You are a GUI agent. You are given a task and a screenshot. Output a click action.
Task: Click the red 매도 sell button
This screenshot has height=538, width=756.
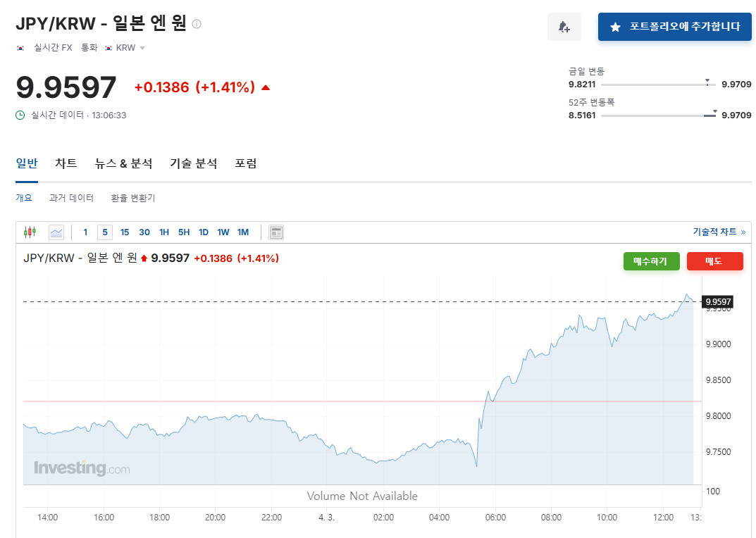pyautogui.click(x=714, y=261)
